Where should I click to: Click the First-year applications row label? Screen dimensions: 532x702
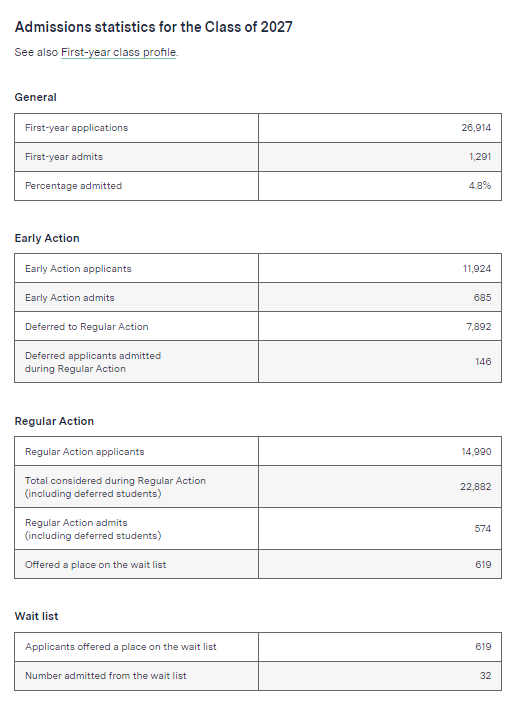[77, 128]
